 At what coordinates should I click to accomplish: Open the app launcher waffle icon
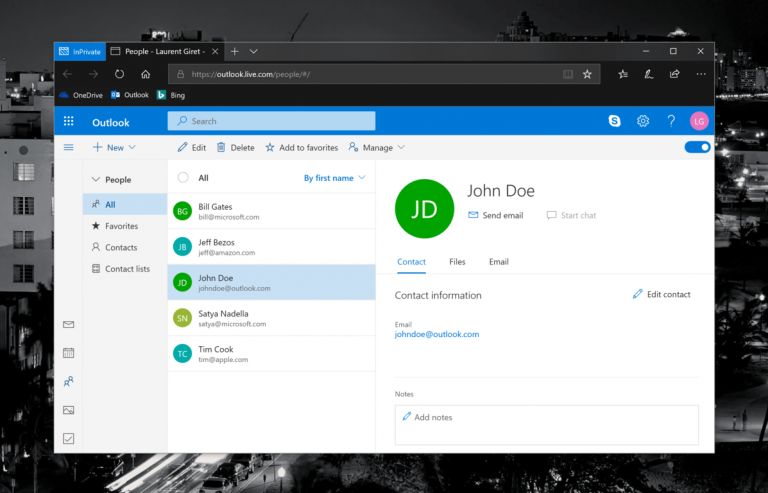69,121
